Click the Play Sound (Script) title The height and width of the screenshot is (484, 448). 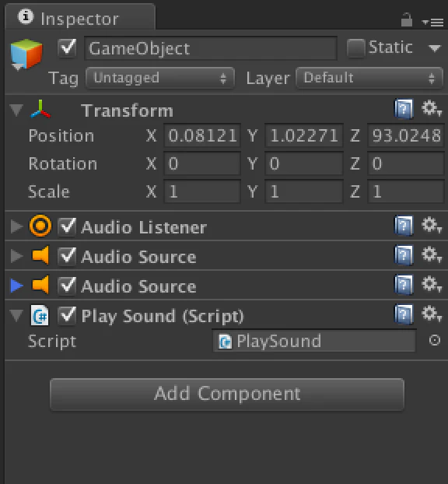coord(163,316)
